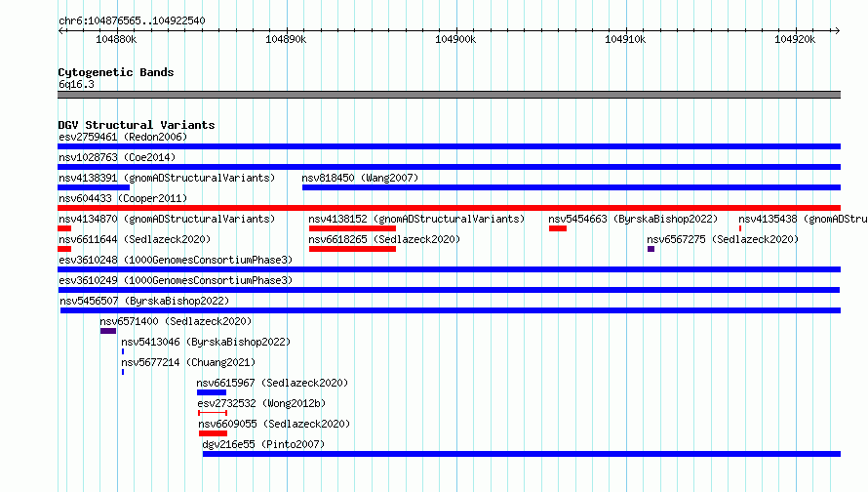Click the 6q16.3 cytogenetic band label

pos(76,84)
